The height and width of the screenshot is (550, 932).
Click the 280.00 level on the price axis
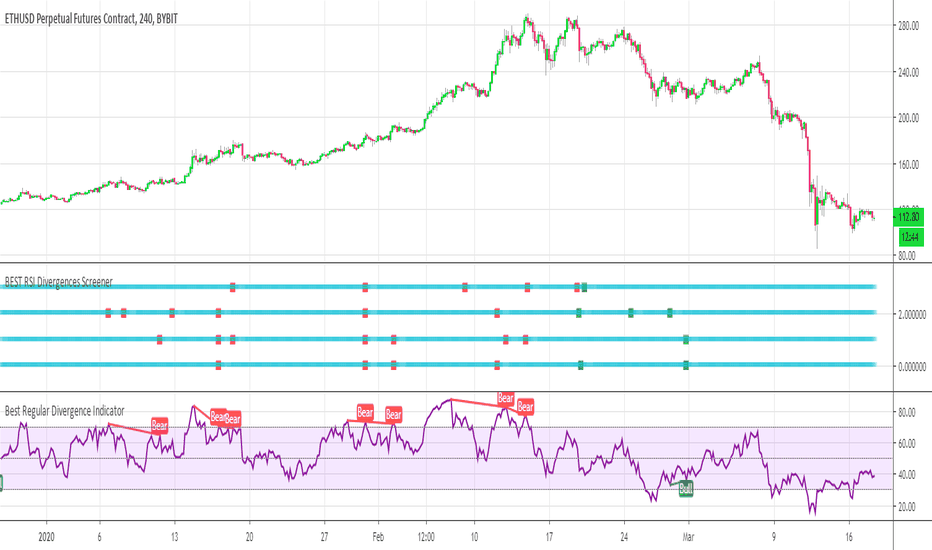coord(908,26)
